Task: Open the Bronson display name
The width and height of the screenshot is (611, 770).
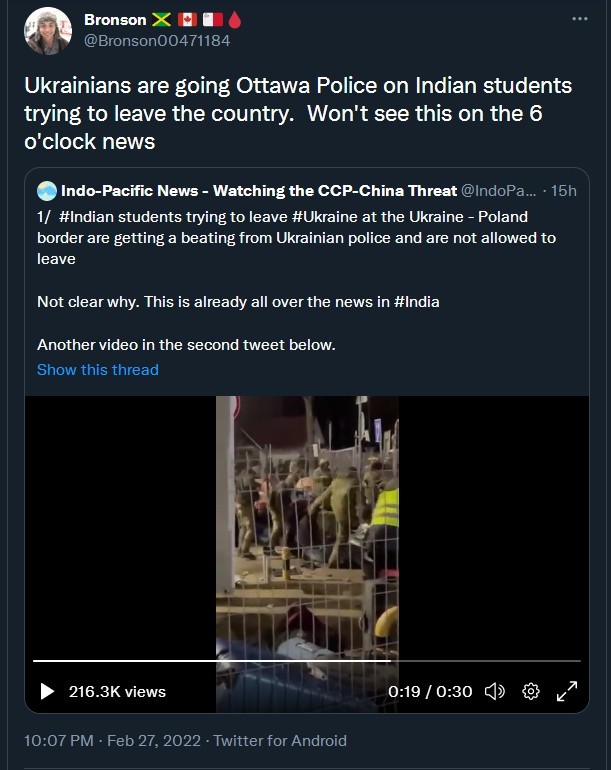Action: tap(115, 20)
